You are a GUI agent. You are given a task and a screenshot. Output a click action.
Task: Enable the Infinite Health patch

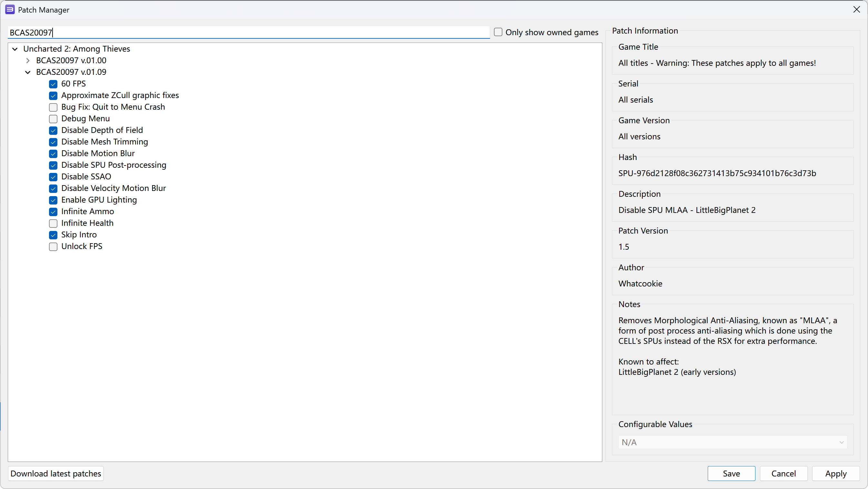(x=53, y=223)
